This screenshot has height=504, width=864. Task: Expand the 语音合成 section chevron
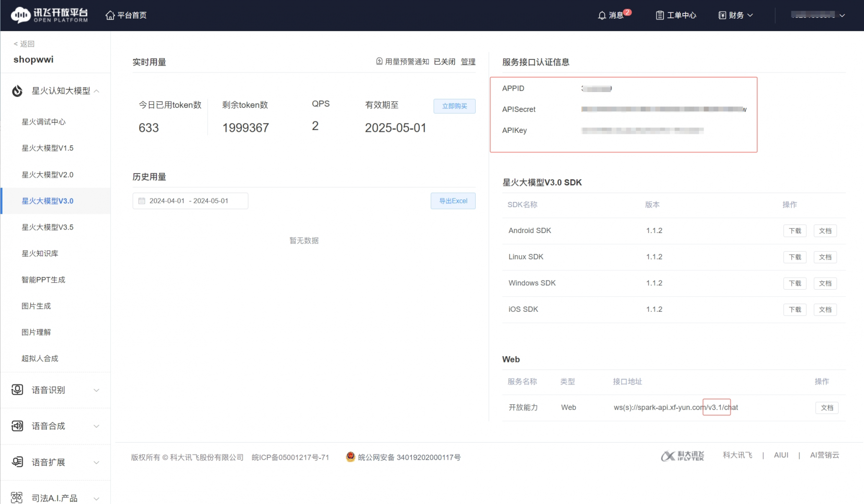(x=96, y=426)
